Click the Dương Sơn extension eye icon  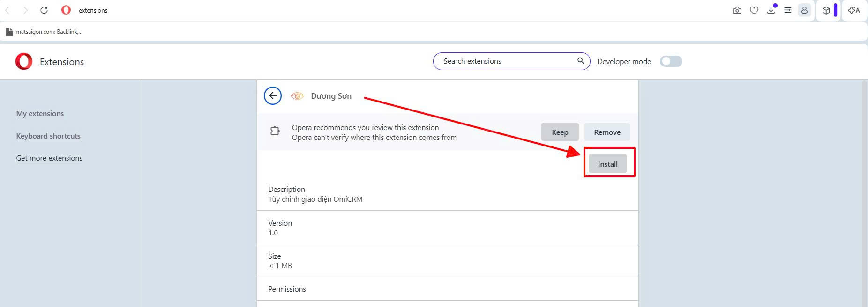point(297,96)
